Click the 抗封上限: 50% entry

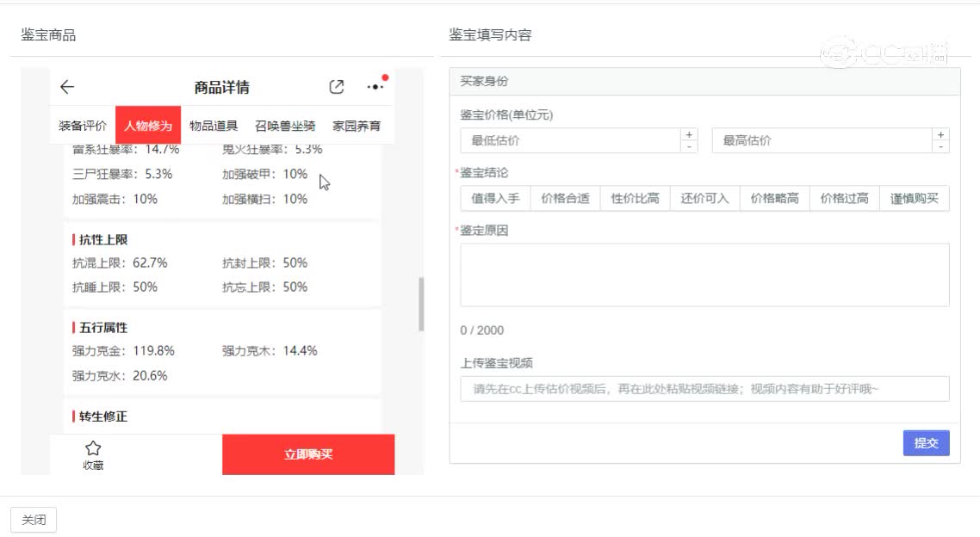pos(264,262)
